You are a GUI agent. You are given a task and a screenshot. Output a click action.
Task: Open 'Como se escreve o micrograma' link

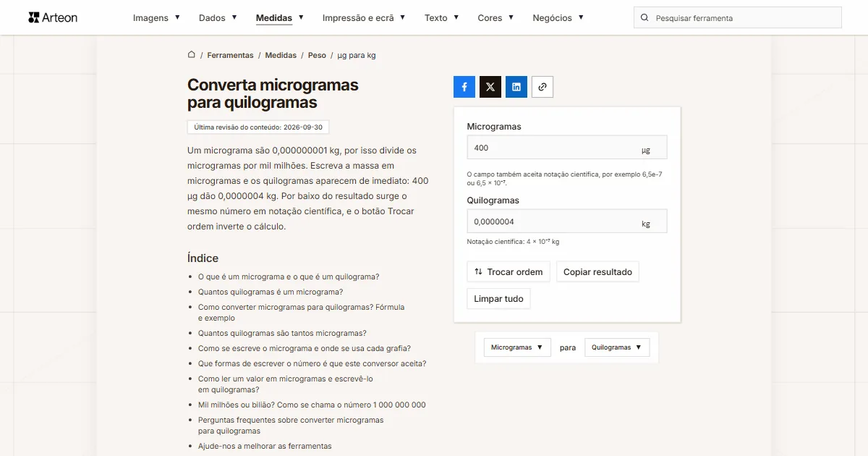click(305, 348)
